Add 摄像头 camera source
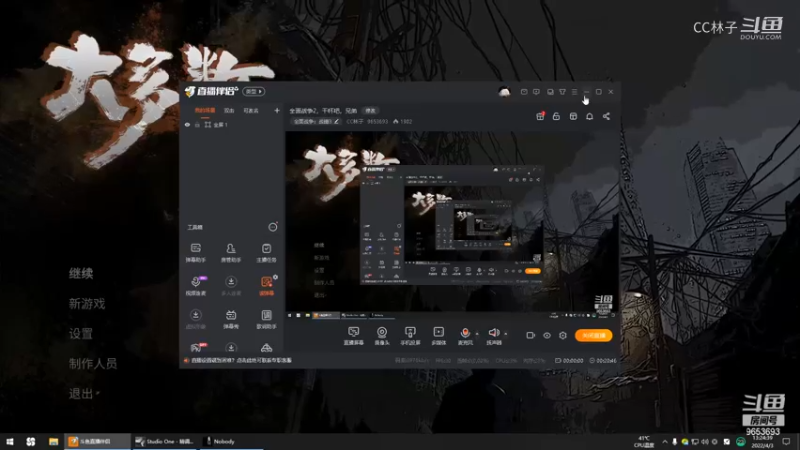Image resolution: width=800 pixels, height=450 pixels. [382, 336]
